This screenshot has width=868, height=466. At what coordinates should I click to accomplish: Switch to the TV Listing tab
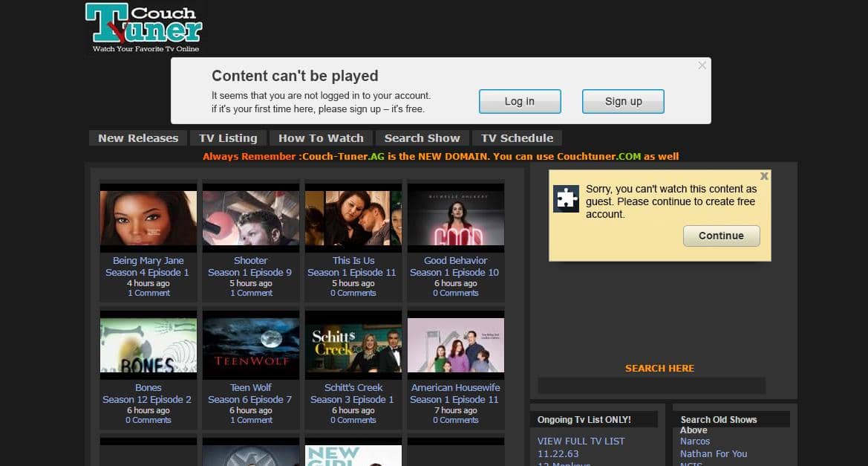point(228,138)
